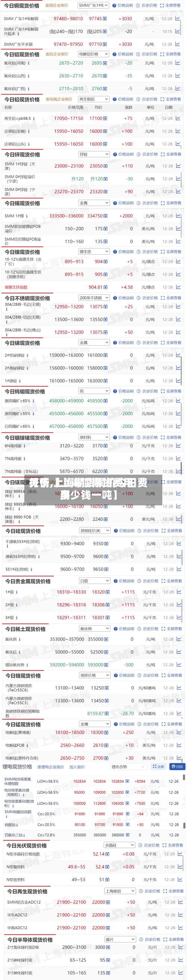The width and height of the screenshot is (187, 980).
Task: Open the 白银 dropdown in precious metals
Action: (x=95, y=581)
